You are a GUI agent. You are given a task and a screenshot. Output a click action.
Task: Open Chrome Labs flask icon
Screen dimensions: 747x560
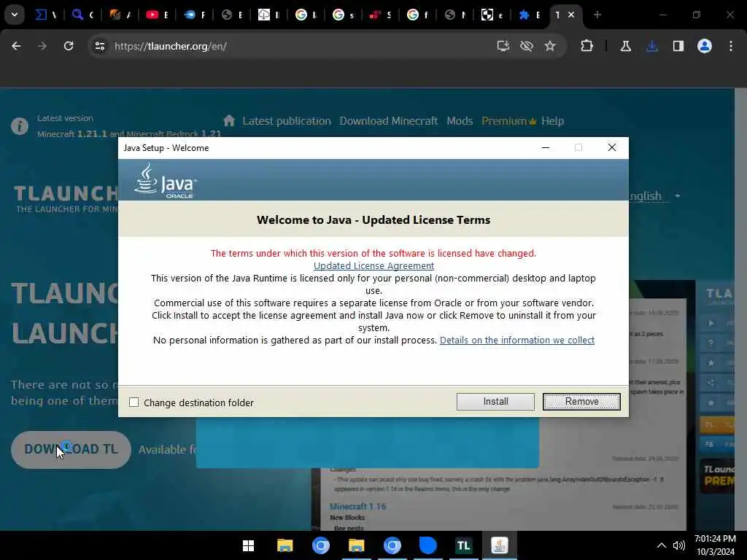point(625,46)
